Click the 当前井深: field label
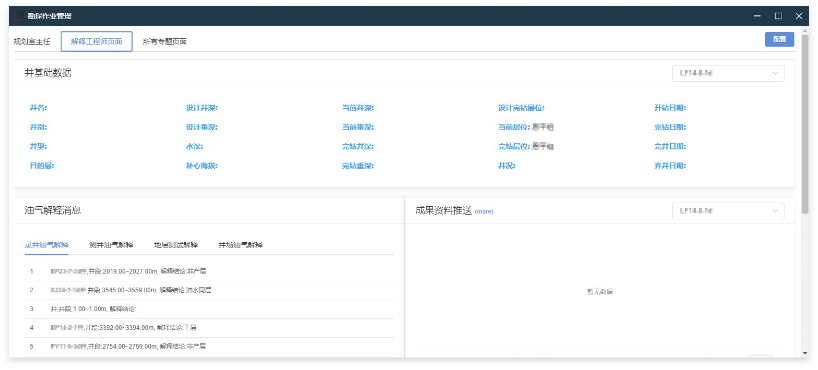Viewport: 818px width, 370px height. tap(358, 108)
